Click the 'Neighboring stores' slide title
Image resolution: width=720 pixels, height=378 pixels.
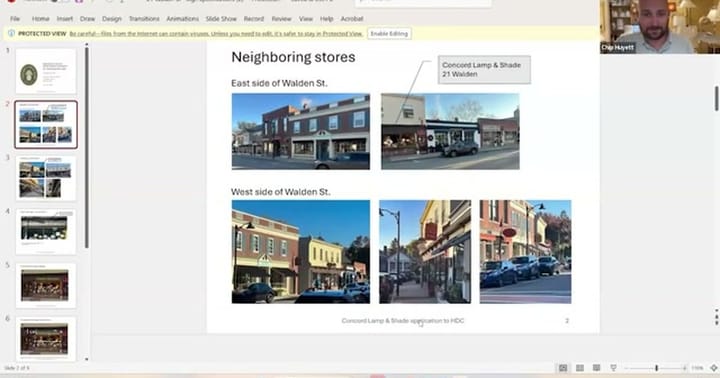293,57
